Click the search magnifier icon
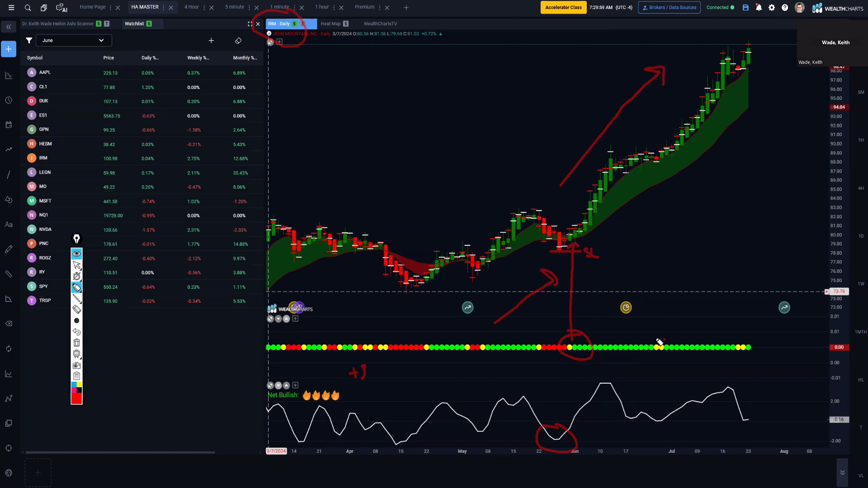 [28, 8]
